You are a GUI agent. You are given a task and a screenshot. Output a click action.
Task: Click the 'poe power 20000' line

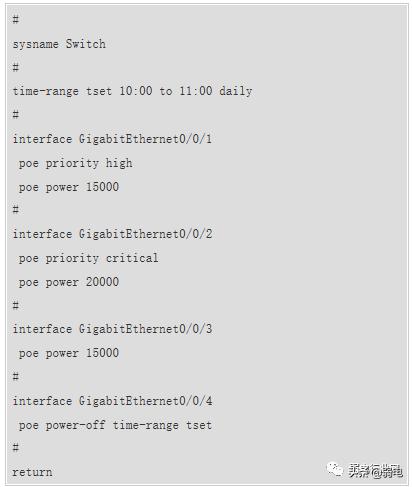(x=69, y=282)
